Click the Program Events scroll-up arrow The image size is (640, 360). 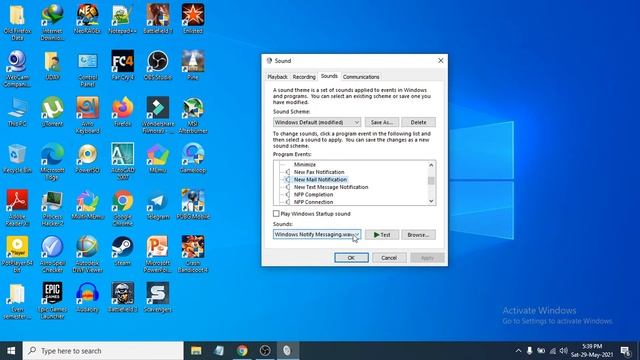431,165
